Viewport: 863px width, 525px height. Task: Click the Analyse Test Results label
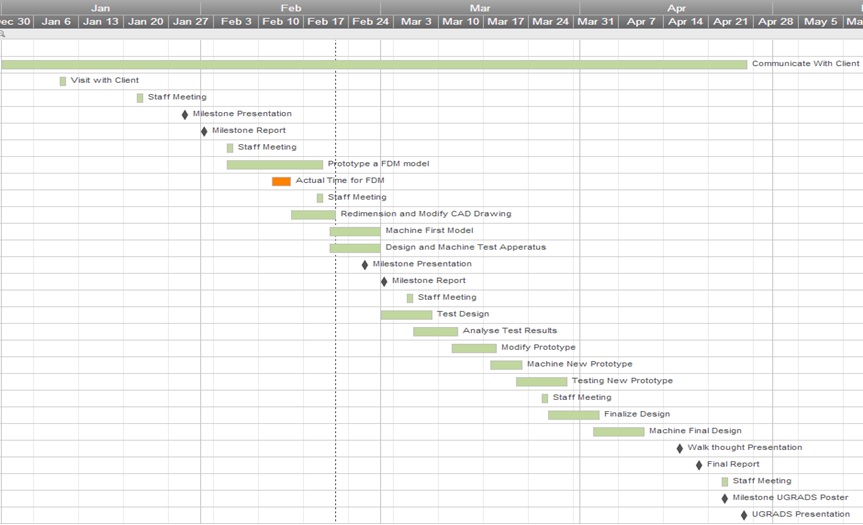(509, 331)
